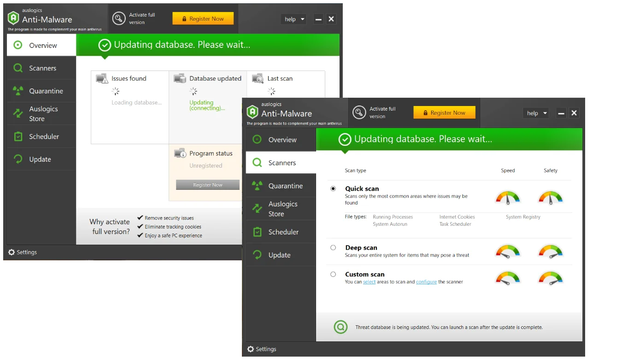The height and width of the screenshot is (364, 622).
Task: Click Quick scan speed gauge
Action: [508, 198]
